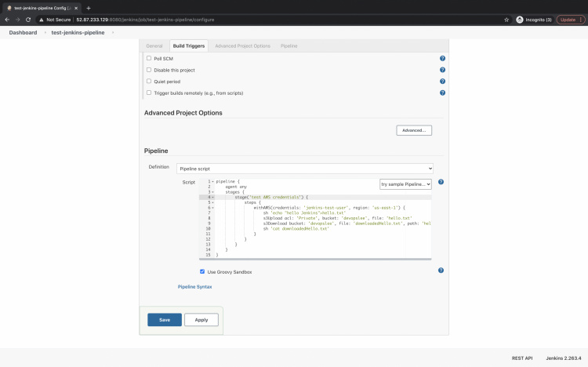Bookmark page with the star icon
The height and width of the screenshot is (367, 588).
coord(506,20)
